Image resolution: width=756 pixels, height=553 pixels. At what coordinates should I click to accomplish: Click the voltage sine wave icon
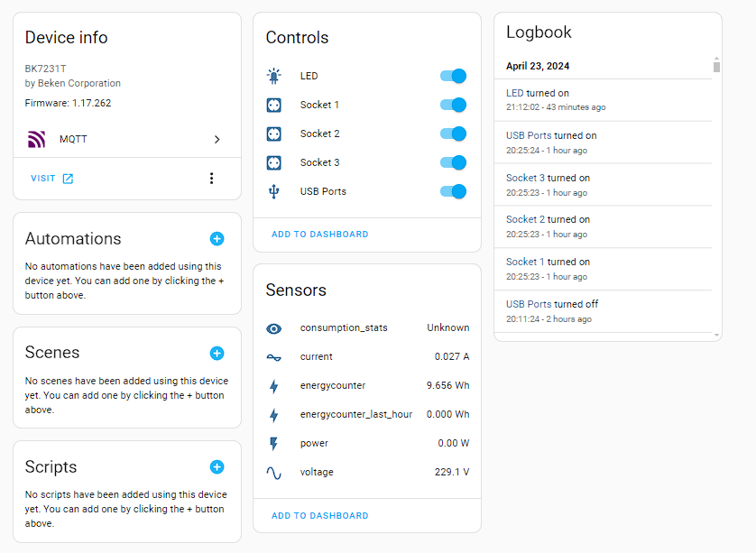point(274,472)
